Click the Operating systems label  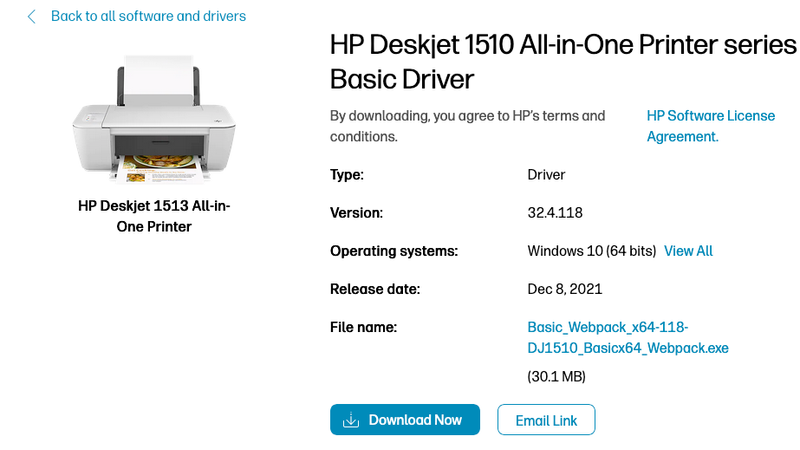pos(394,251)
